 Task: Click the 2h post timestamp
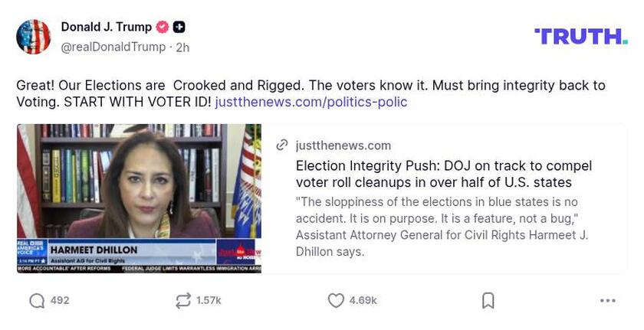(x=182, y=47)
